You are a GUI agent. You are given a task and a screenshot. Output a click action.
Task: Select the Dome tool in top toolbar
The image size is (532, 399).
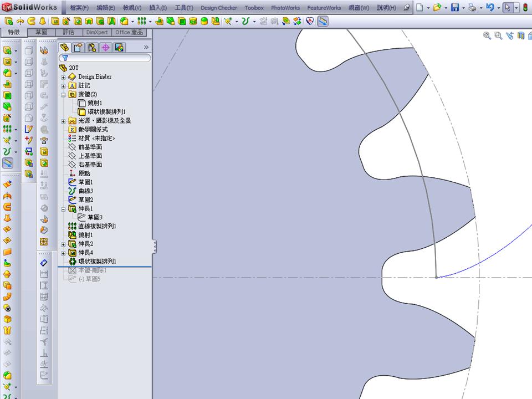(204, 22)
